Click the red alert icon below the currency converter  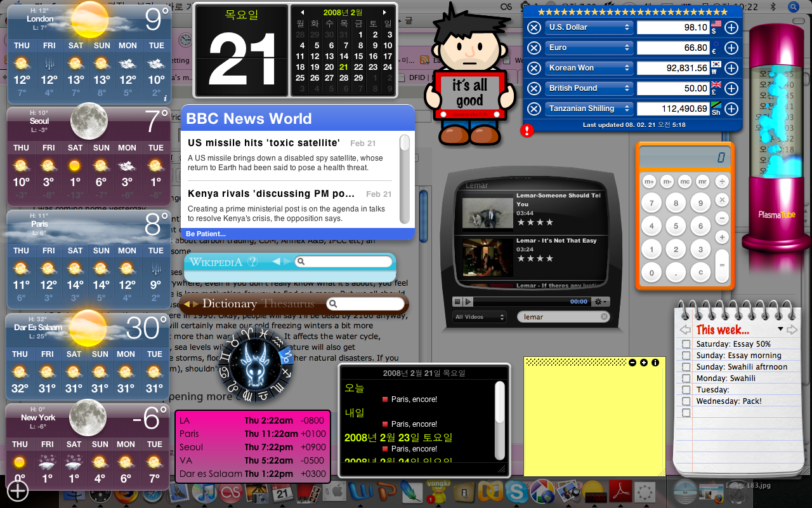pyautogui.click(x=527, y=131)
